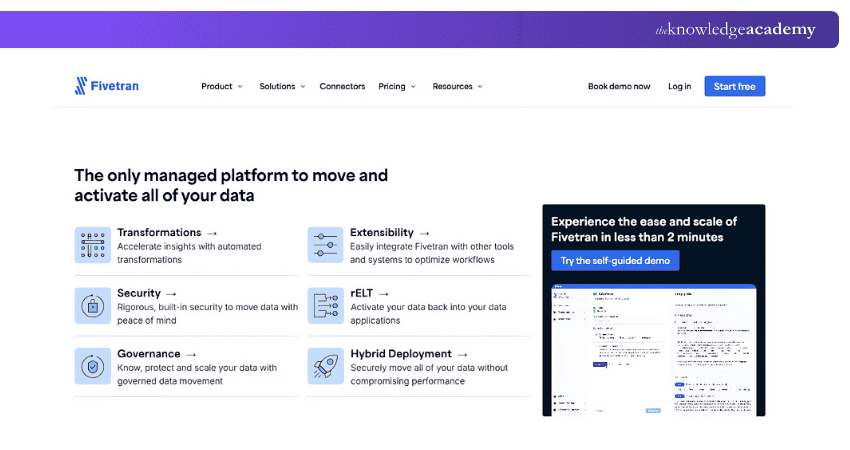Click the arrow beside Security heading

(x=171, y=294)
